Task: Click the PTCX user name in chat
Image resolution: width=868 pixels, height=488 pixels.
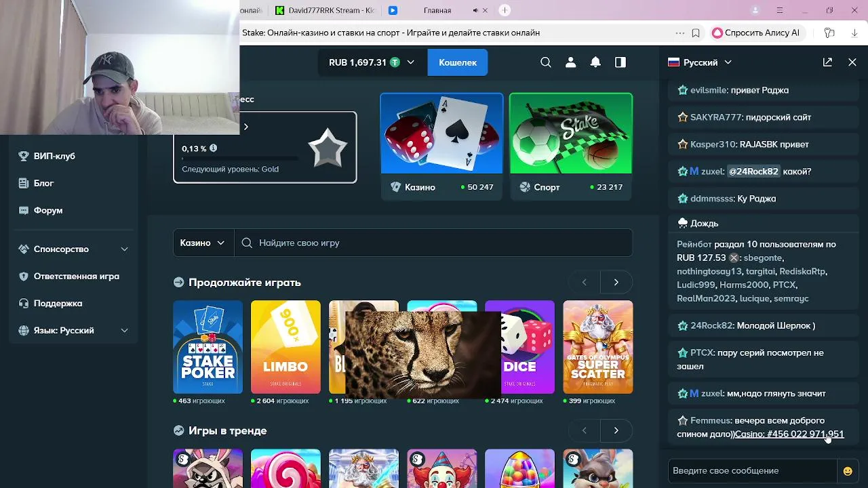Action: (x=702, y=352)
